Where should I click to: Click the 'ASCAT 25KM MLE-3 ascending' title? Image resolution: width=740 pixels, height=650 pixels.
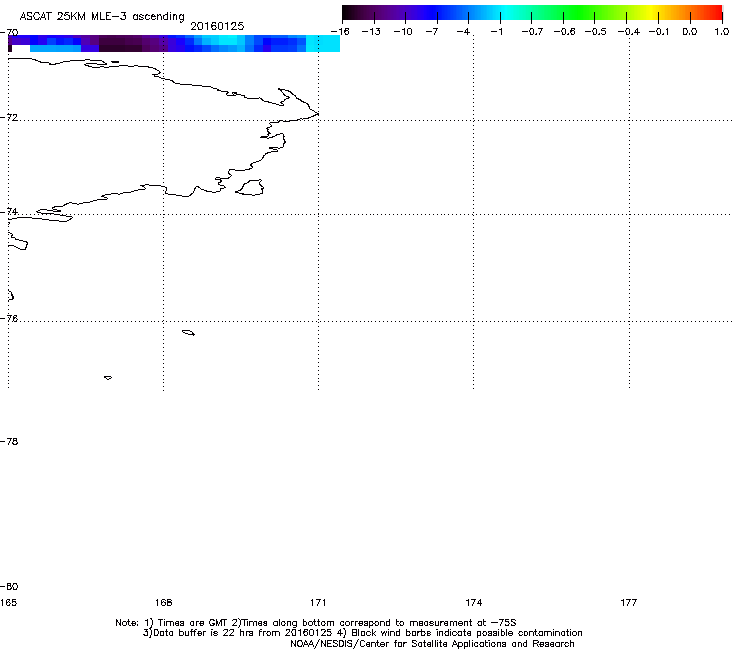(102, 16)
